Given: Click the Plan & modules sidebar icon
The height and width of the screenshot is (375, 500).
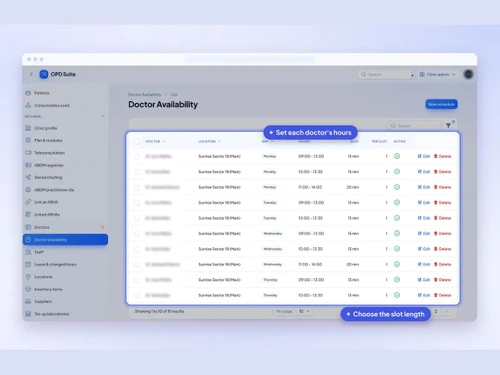Looking at the screenshot, I should pos(28,140).
